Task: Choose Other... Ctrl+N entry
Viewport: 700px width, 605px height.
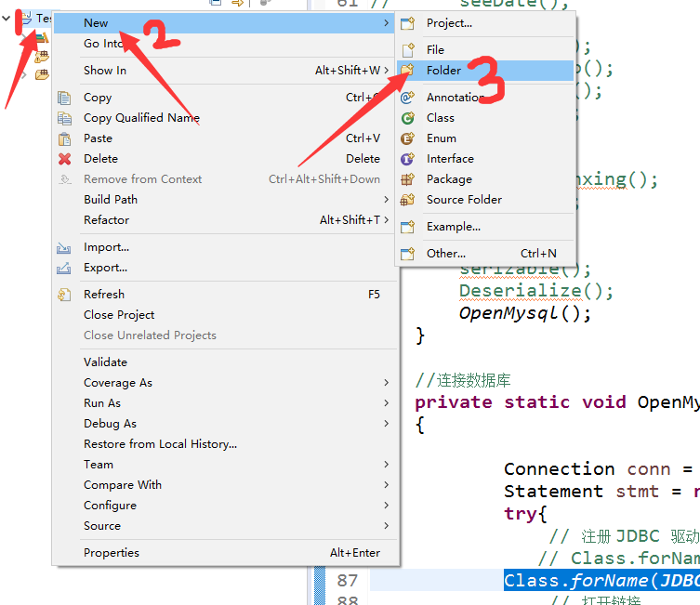Action: tap(485, 254)
